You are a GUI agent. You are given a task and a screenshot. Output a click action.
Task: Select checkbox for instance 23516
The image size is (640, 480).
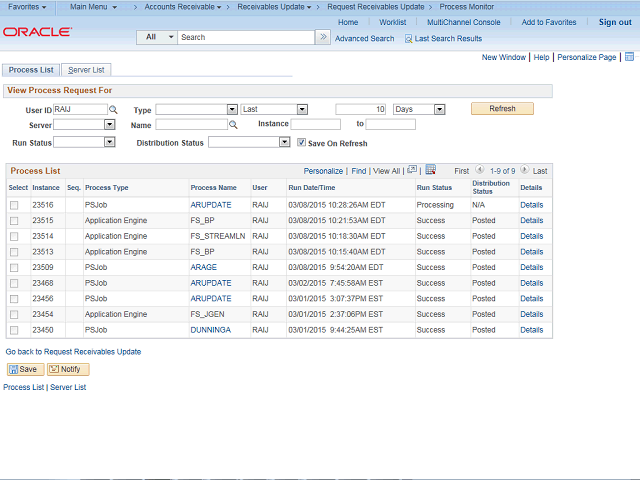tap(14, 205)
